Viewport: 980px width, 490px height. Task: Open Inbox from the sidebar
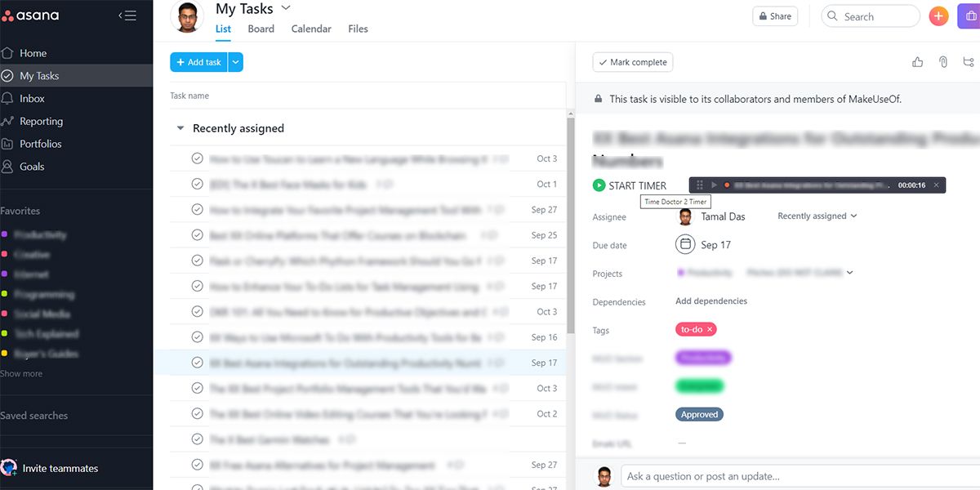pos(32,99)
